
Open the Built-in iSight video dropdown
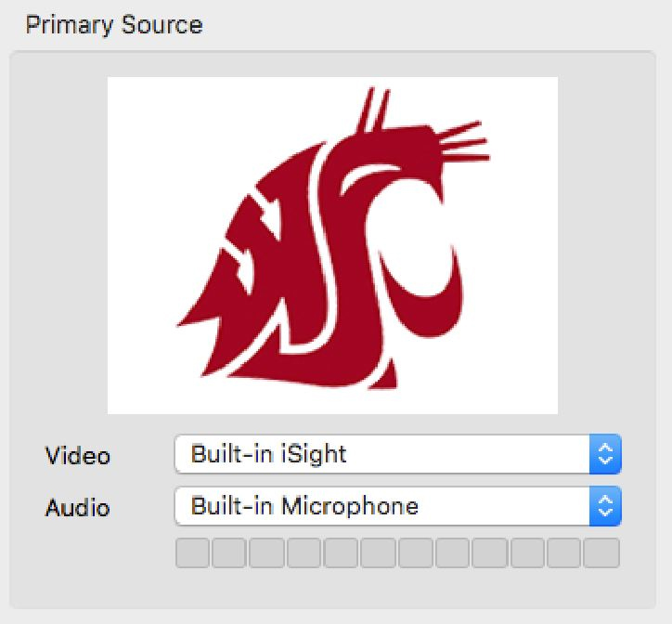[397, 454]
